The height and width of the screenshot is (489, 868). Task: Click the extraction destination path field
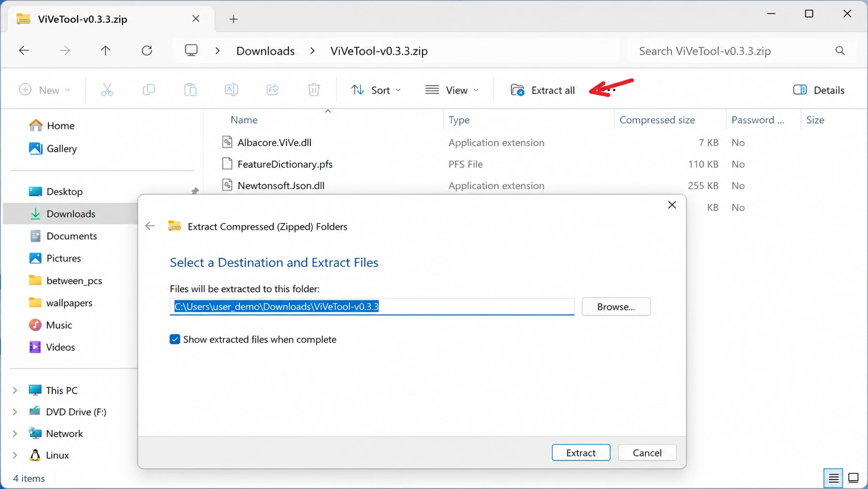(372, 307)
